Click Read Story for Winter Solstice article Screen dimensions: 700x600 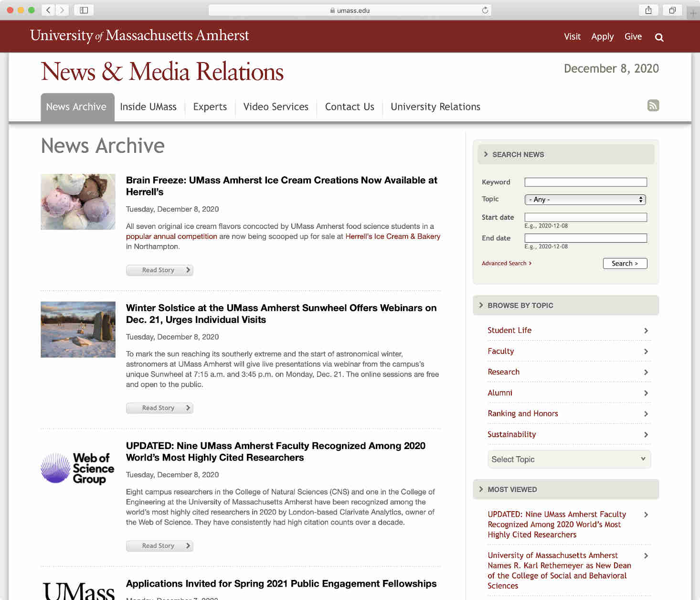[159, 408]
